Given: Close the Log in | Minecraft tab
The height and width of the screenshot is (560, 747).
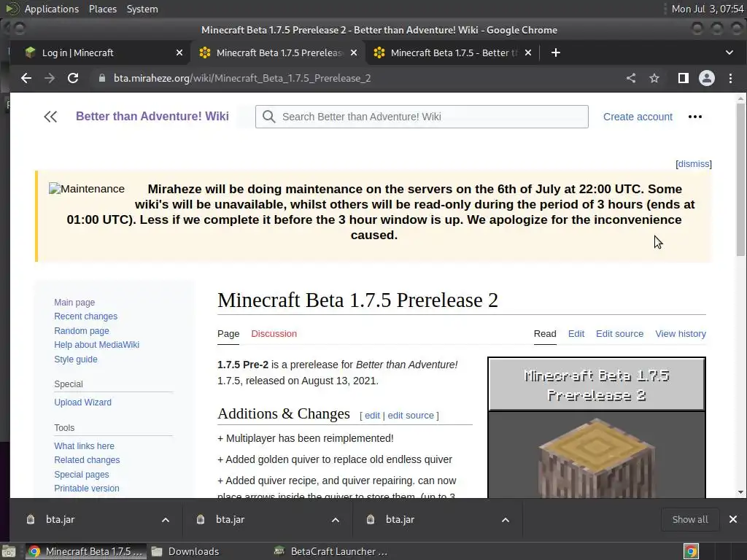Looking at the screenshot, I should [179, 52].
